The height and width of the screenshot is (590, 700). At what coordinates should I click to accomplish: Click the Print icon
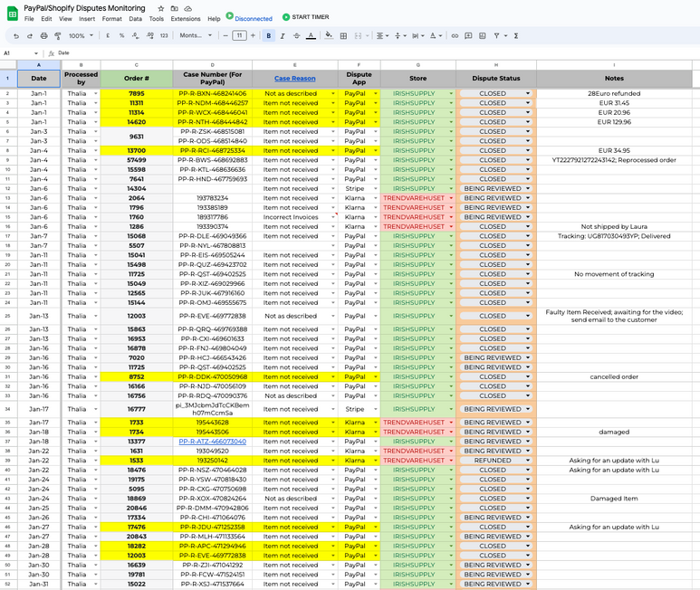click(44, 36)
